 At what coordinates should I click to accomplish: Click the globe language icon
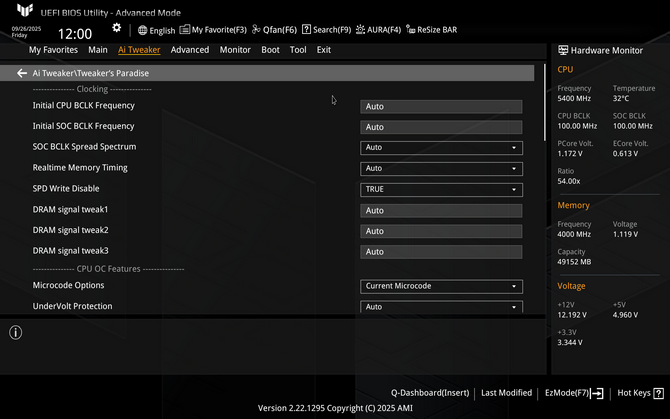[x=142, y=30]
